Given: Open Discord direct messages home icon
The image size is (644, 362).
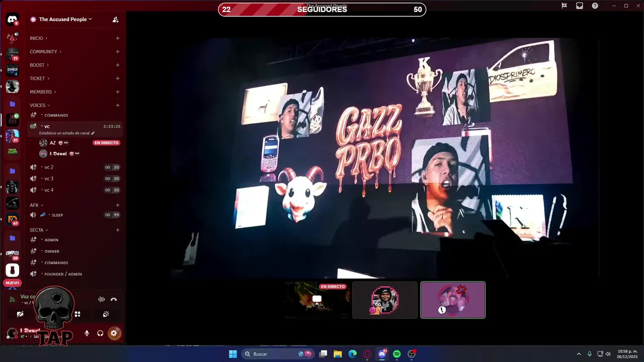Looking at the screenshot, I should pyautogui.click(x=12, y=20).
